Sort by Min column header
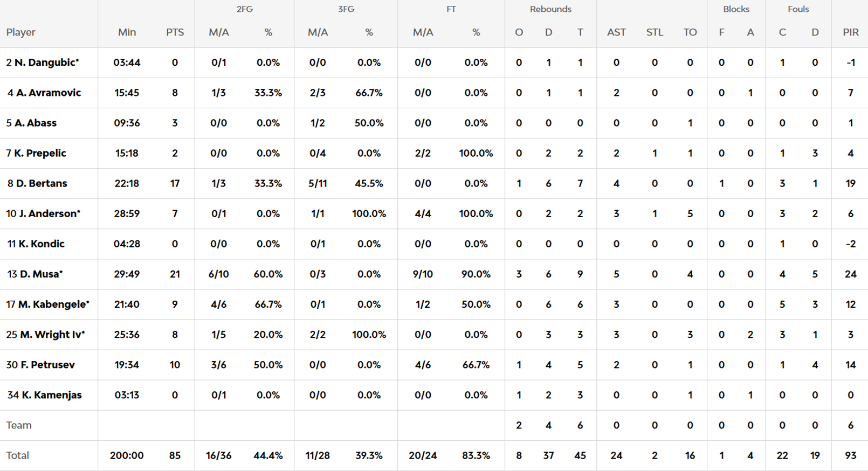Viewport: 868px width, 471px height. [x=127, y=32]
